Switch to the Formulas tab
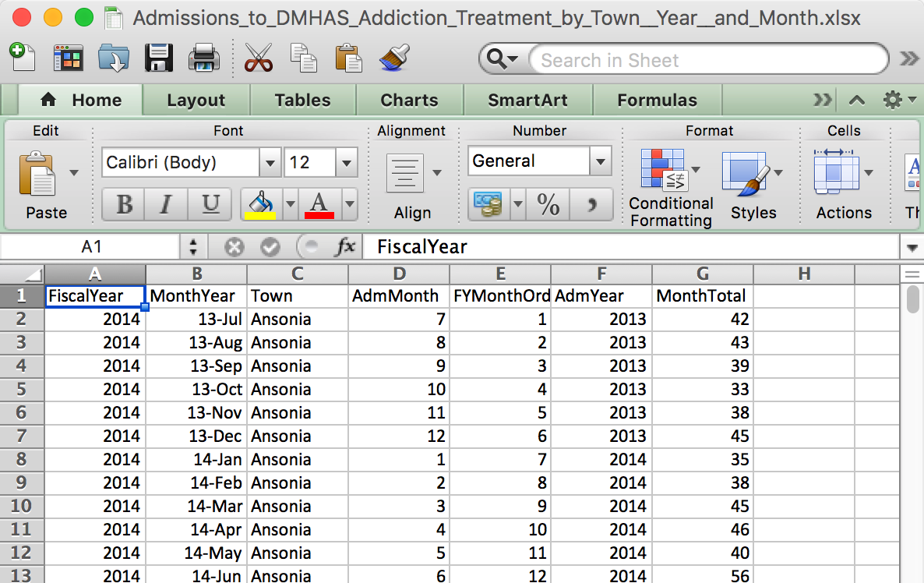Screen dimensions: 924x583 pyautogui.click(x=657, y=100)
